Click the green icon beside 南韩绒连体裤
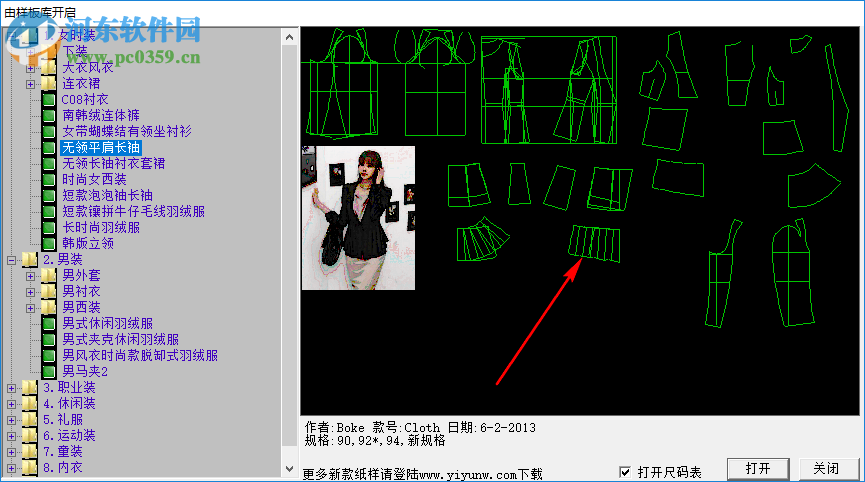 click(49, 116)
